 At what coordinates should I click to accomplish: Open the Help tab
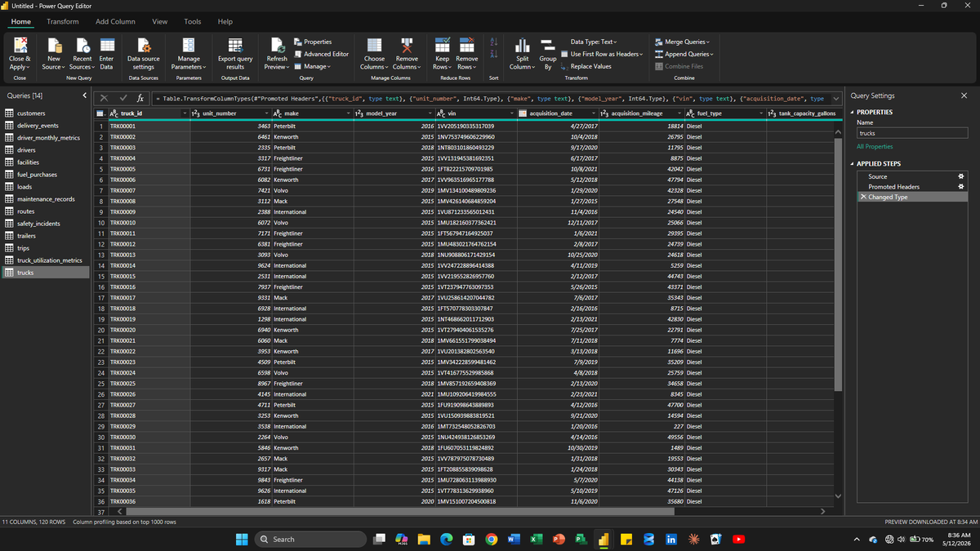[x=225, y=21]
